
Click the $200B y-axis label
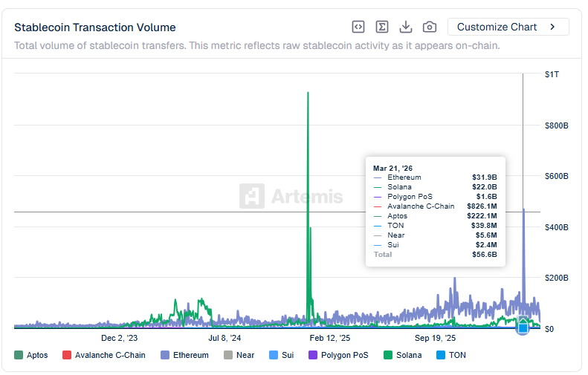(557, 278)
